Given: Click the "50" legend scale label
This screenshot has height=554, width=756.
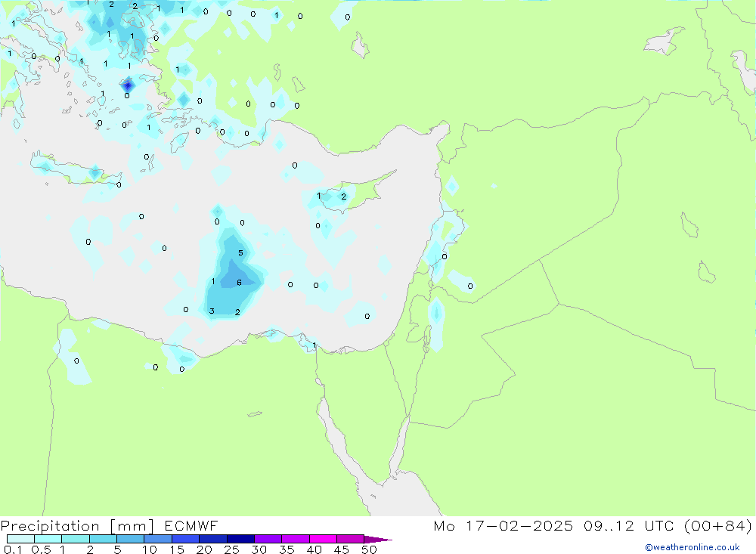Looking at the screenshot, I should [x=370, y=549].
